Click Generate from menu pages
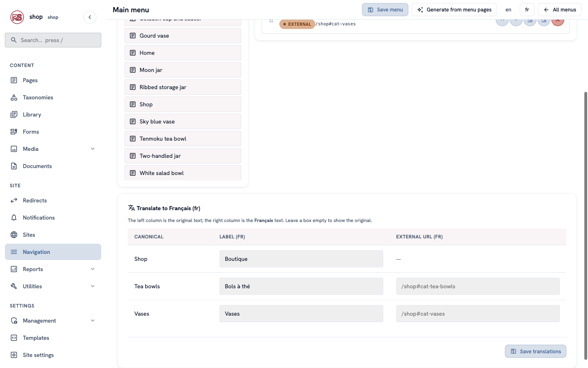 454,10
